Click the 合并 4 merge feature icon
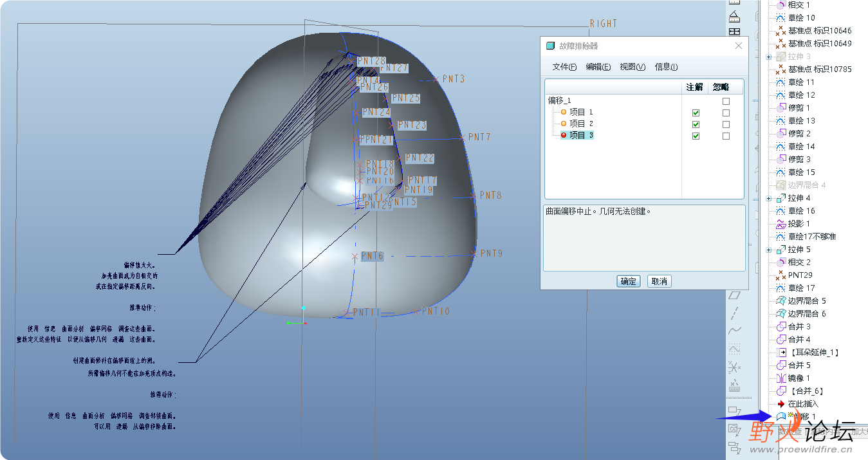The width and height of the screenshot is (868, 460). pos(780,340)
